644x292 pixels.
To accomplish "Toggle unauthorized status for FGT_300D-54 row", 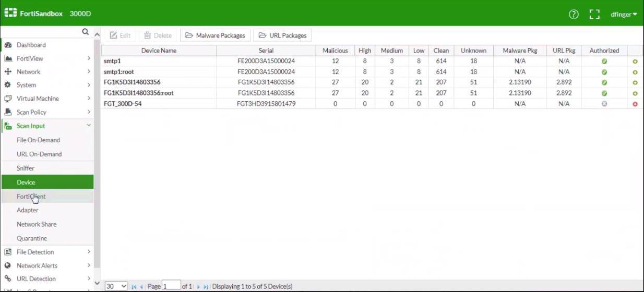I will 604,104.
